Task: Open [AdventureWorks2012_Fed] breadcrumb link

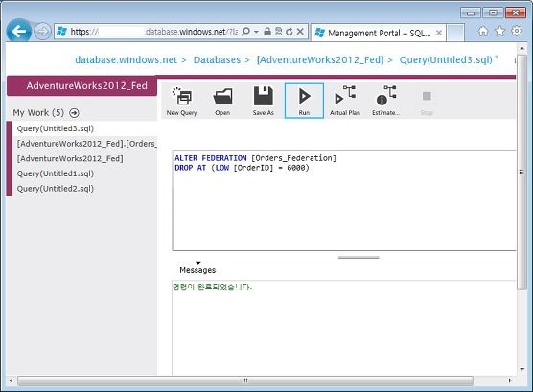Action: [x=320, y=59]
